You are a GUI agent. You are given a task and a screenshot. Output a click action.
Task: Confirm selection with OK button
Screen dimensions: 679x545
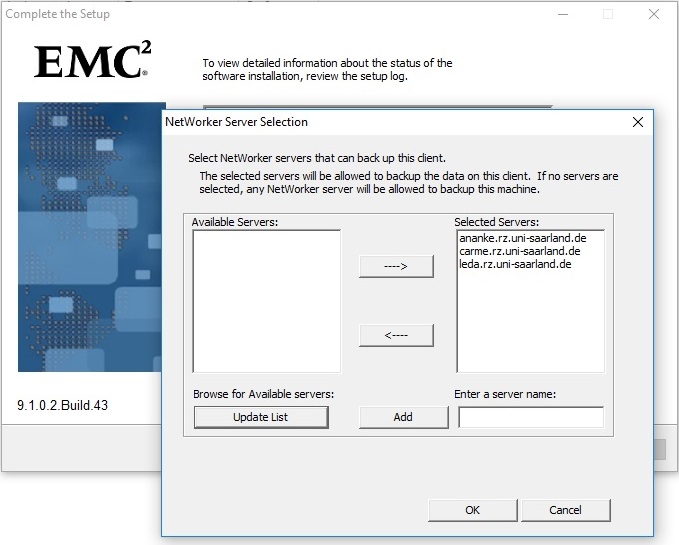472,510
